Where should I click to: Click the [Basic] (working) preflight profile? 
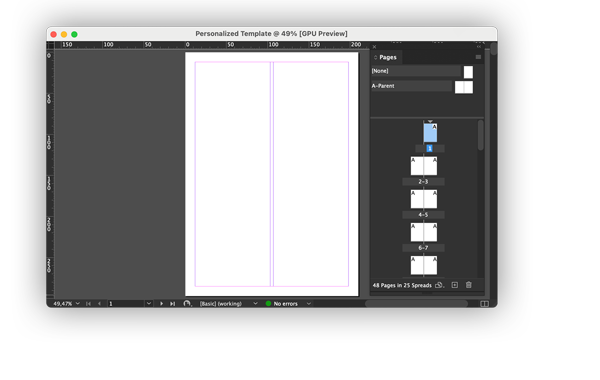[221, 303]
